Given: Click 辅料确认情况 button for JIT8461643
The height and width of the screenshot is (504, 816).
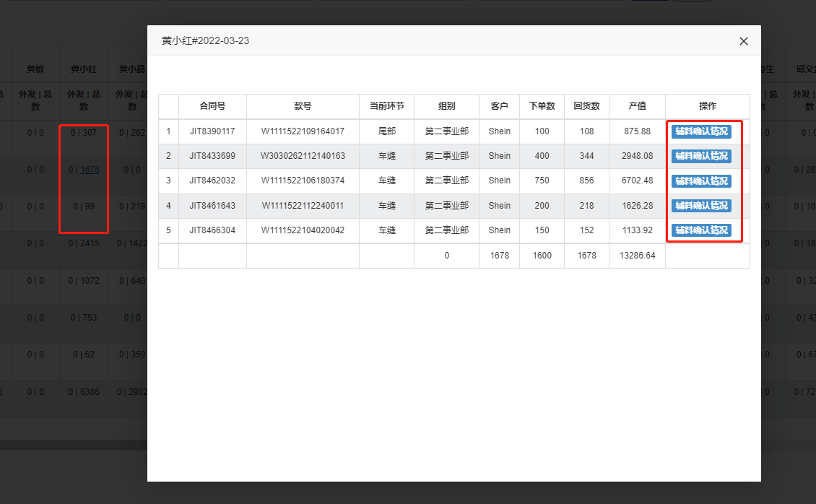Looking at the screenshot, I should 701,206.
